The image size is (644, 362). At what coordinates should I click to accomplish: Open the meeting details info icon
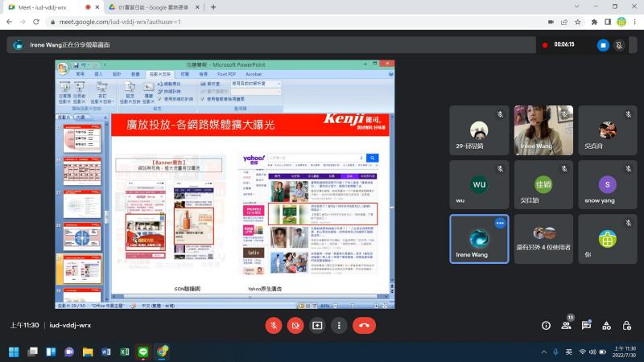(546, 326)
